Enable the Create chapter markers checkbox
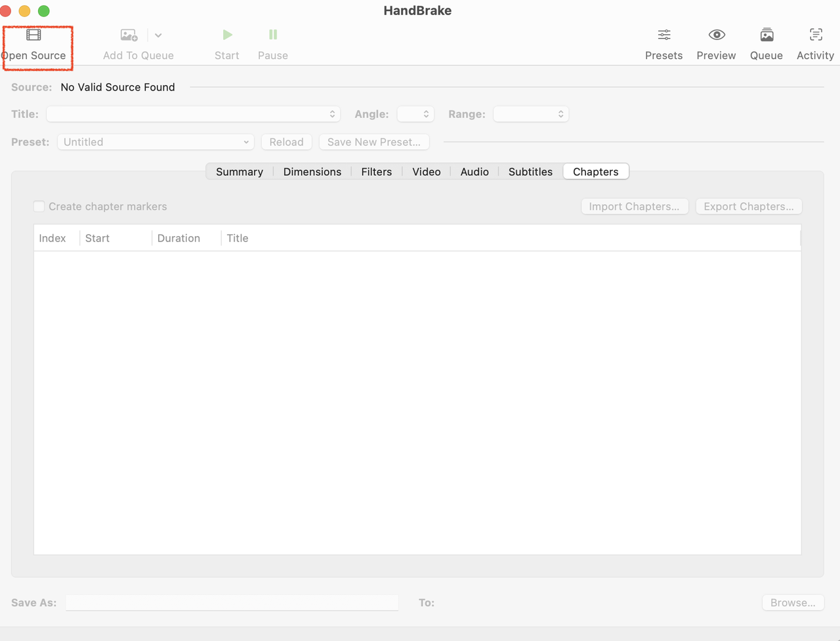 (39, 206)
